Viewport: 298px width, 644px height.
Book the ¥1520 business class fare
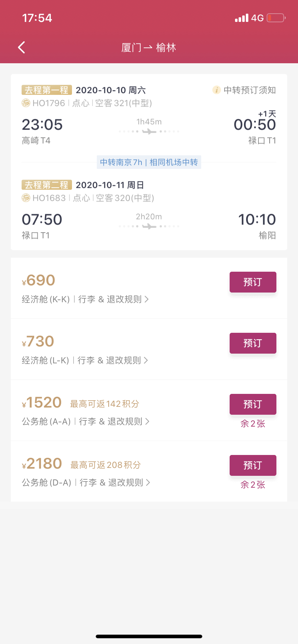click(253, 404)
